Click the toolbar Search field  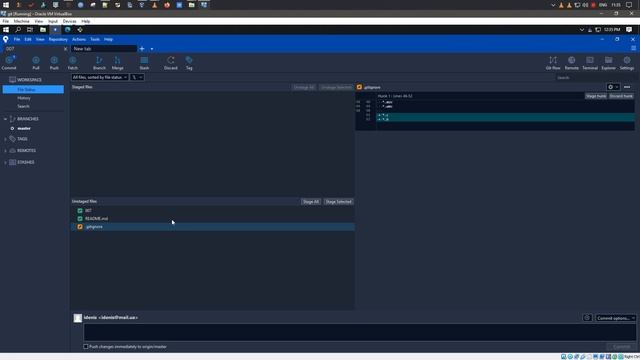pyautogui.click(x=596, y=78)
